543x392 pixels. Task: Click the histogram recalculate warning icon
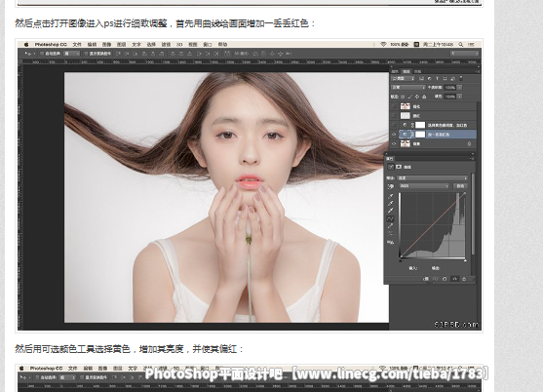pyautogui.click(x=391, y=242)
